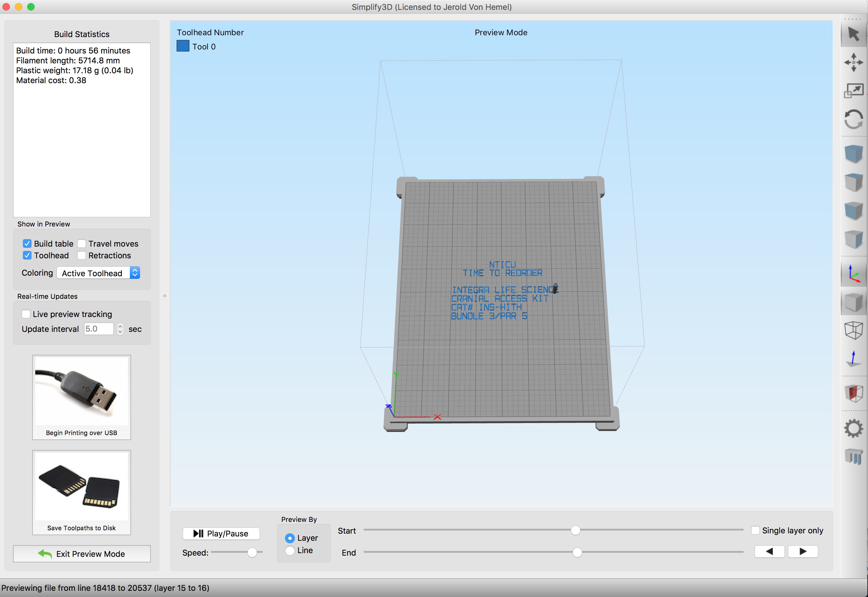Open process settings gear
The height and width of the screenshot is (597, 868).
click(853, 428)
